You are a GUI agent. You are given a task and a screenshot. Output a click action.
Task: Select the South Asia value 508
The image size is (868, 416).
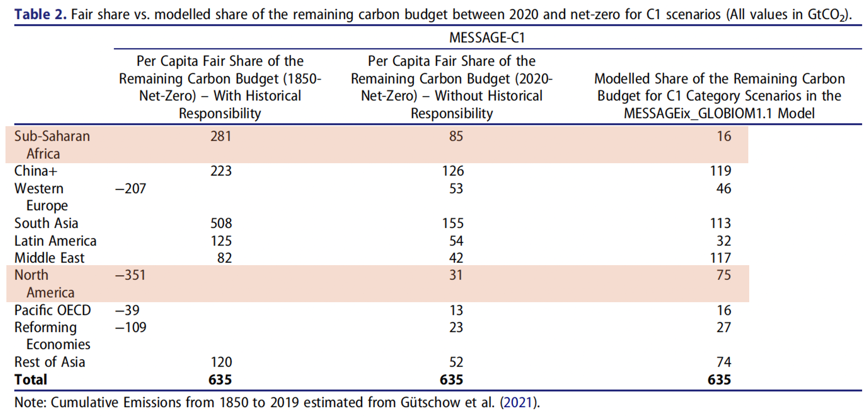pyautogui.click(x=221, y=223)
